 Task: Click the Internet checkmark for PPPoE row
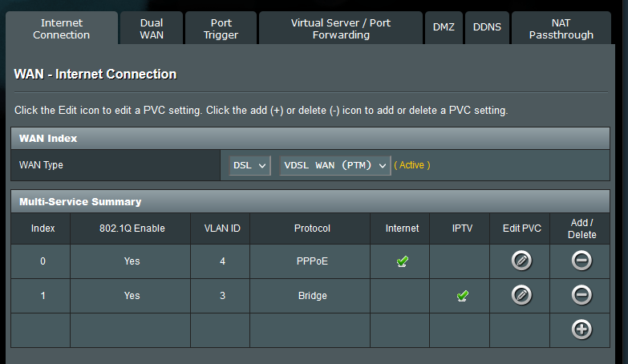pyautogui.click(x=402, y=261)
